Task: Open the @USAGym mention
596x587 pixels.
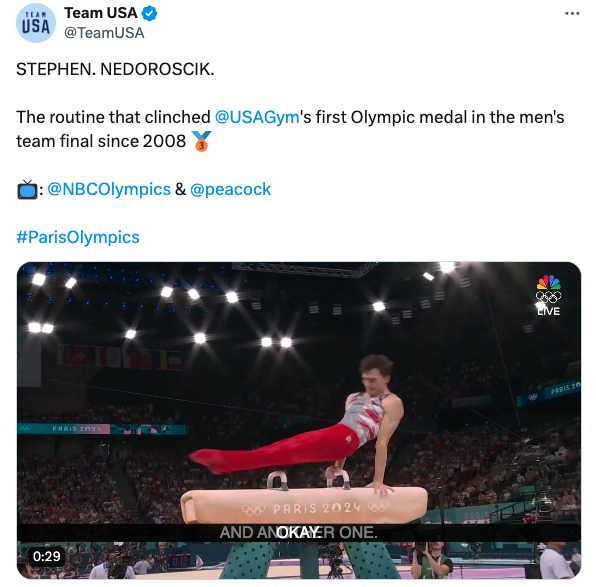Action: point(257,117)
